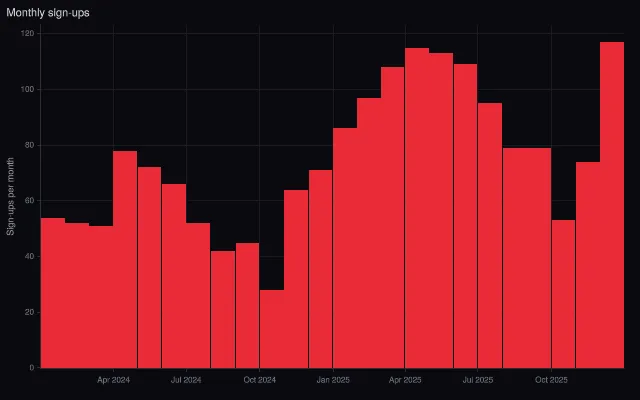
Task: Select the July 2025 bar reaching about 95
Action: pos(490,236)
